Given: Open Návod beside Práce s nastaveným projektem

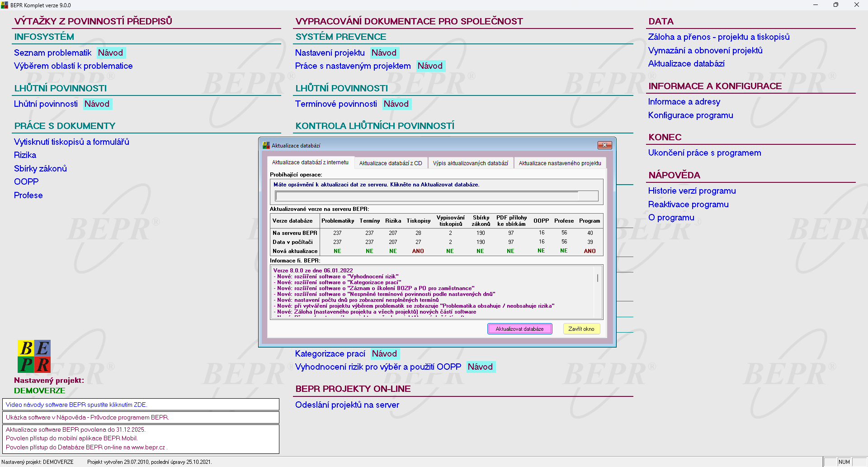Looking at the screenshot, I should (x=430, y=66).
